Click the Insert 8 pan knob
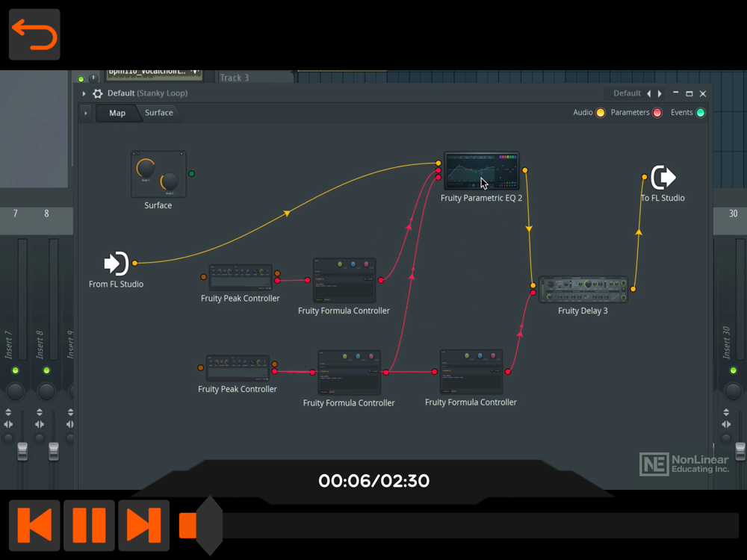The width and height of the screenshot is (747, 560). [46, 391]
